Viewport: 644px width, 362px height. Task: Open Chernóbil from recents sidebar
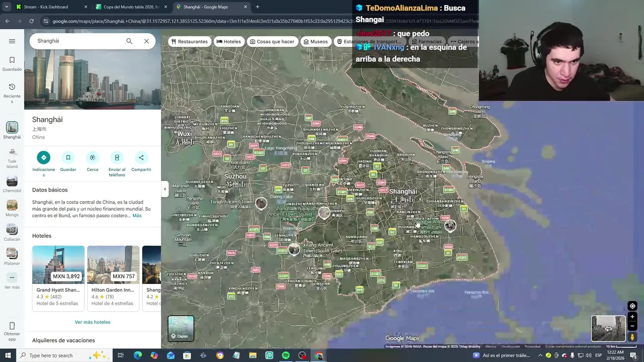click(12, 184)
